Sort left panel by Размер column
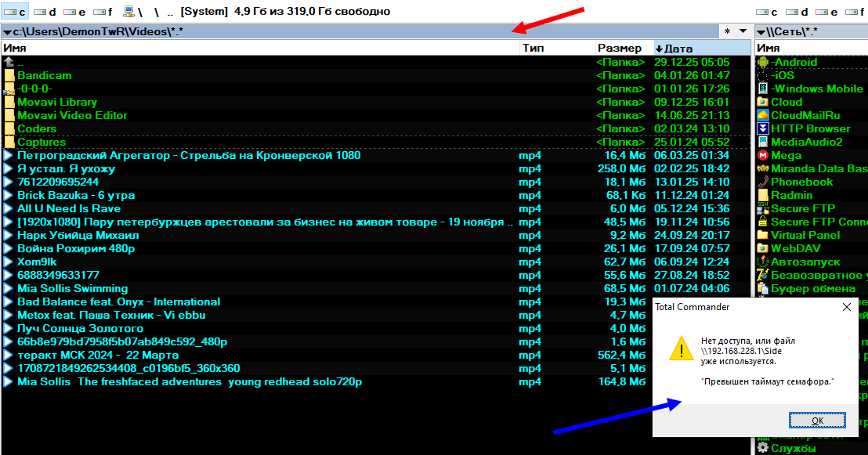This screenshot has width=868, height=455. (x=624, y=48)
